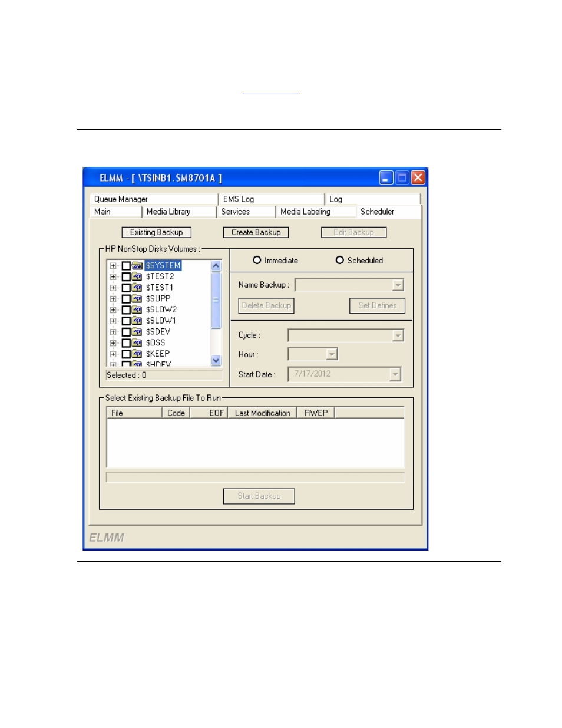Viewport: 562px width, 728px height.
Task: Click the Code column header
Action: pos(176,413)
